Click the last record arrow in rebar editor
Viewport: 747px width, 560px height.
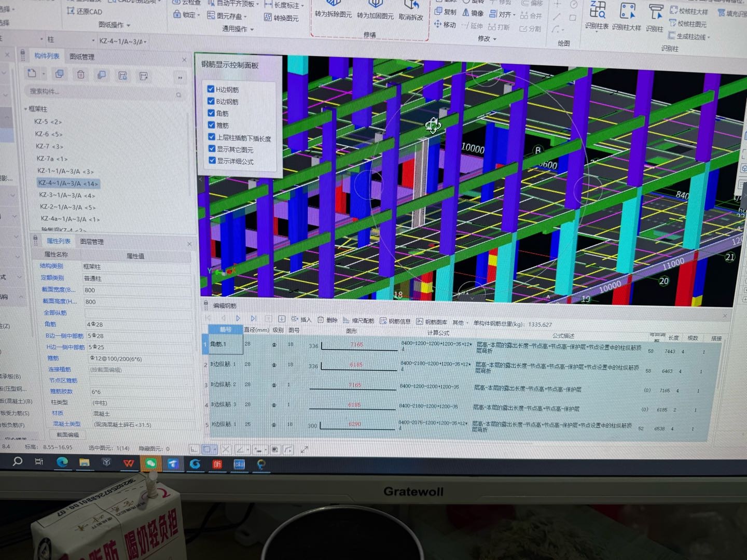253,318
